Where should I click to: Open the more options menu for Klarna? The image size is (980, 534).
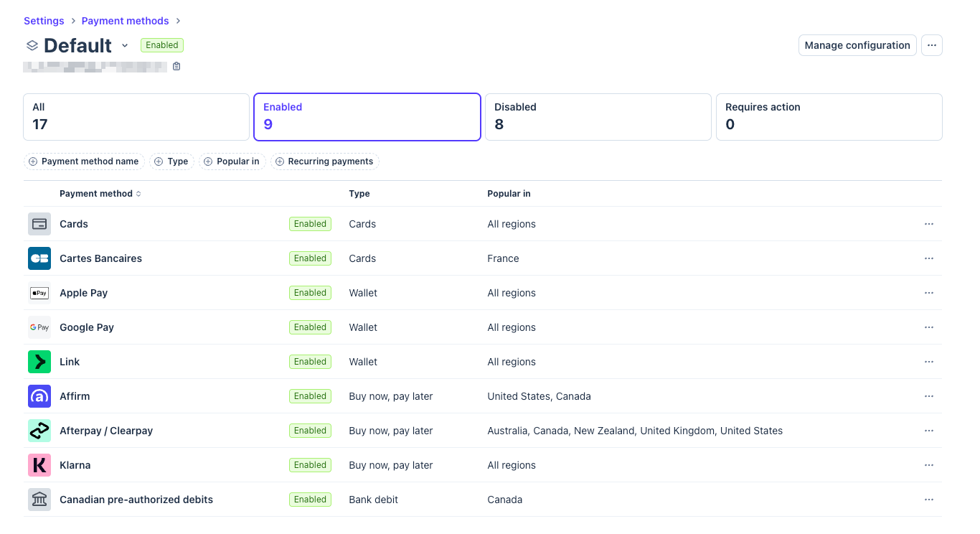click(929, 465)
